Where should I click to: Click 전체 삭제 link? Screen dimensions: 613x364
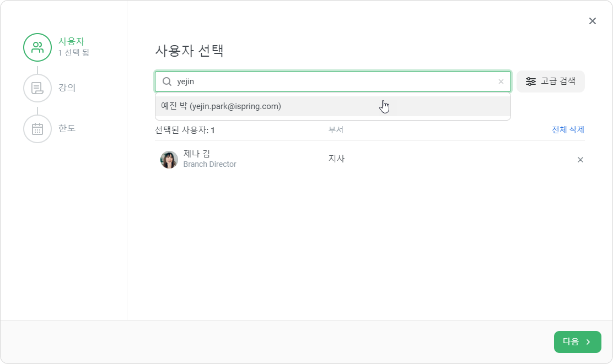[568, 129]
